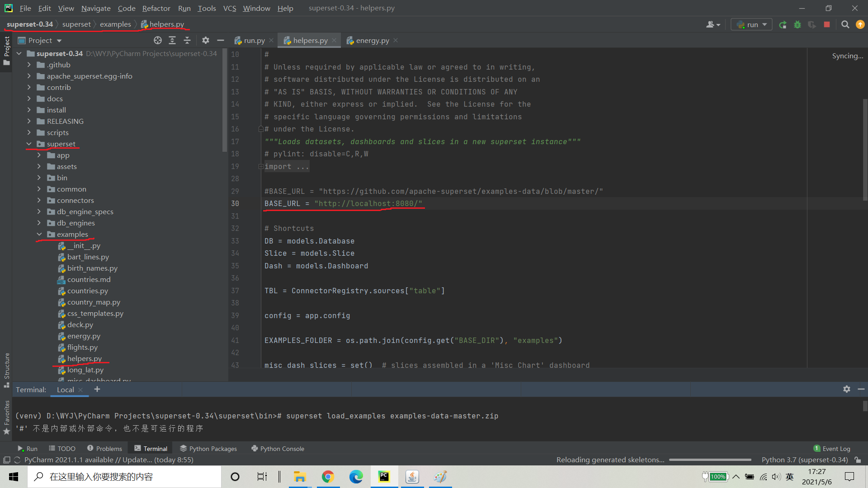Run the project with the Run button
The height and width of the screenshot is (488, 868).
pos(783,25)
